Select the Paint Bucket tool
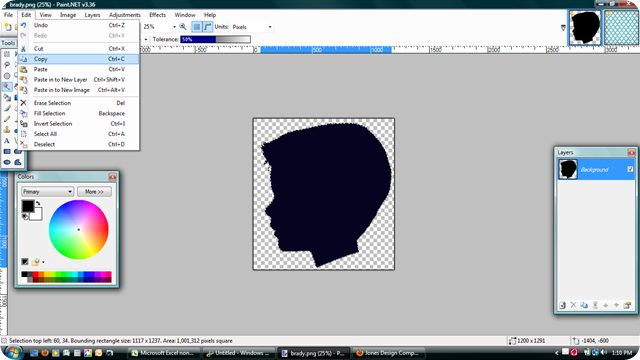The width and height of the screenshot is (640, 360). [x=7, y=98]
